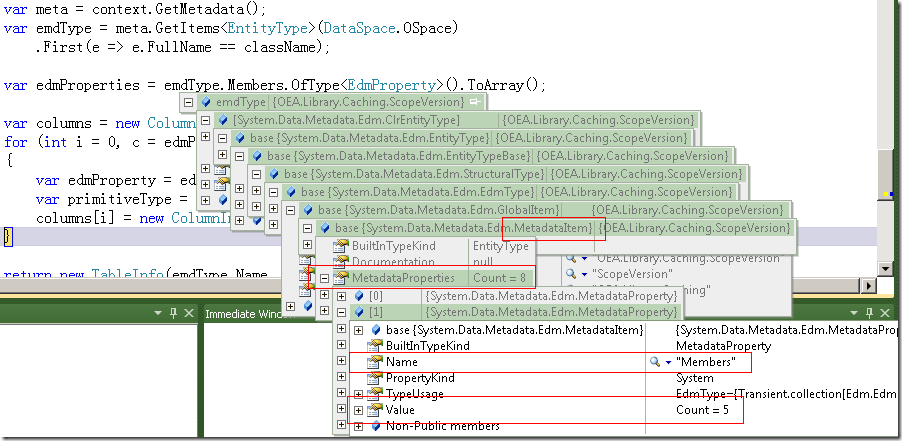Click the MetadataProperties row label
The image size is (902, 441).
click(403, 278)
